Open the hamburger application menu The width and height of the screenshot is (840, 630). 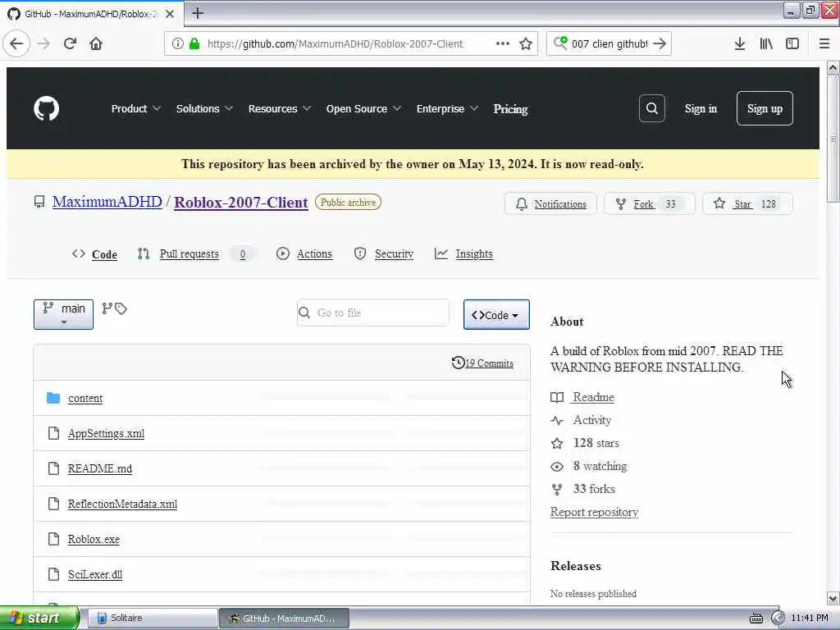click(824, 44)
